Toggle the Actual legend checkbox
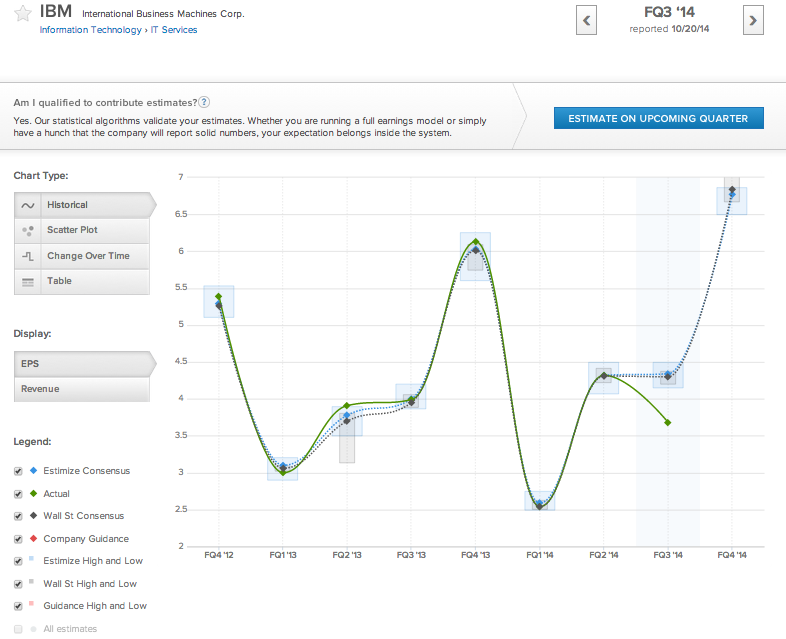The image size is (786, 639). 18,494
